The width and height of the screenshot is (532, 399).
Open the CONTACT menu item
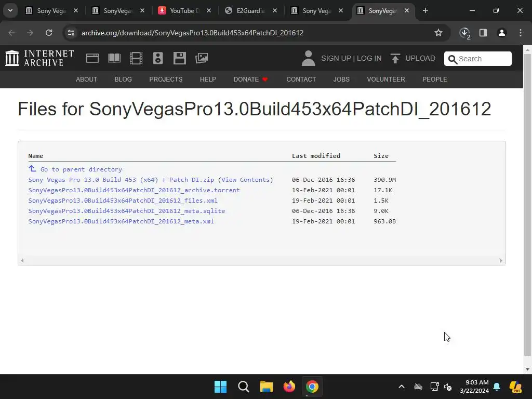[301, 79]
